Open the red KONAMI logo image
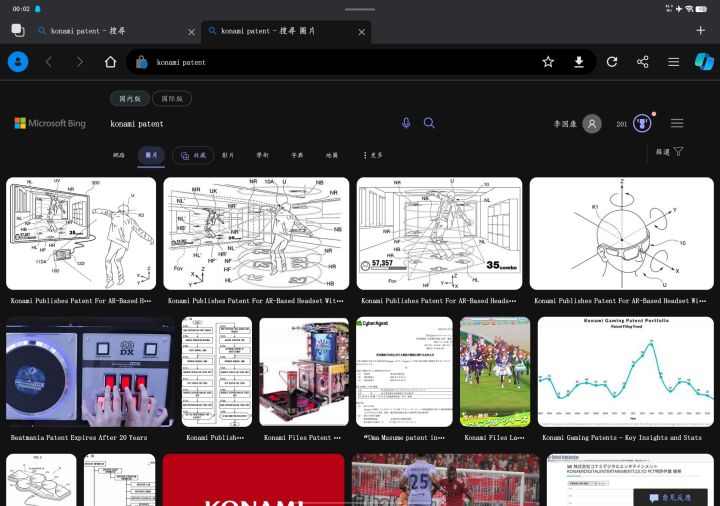This screenshot has height=506, width=720. tap(253, 480)
